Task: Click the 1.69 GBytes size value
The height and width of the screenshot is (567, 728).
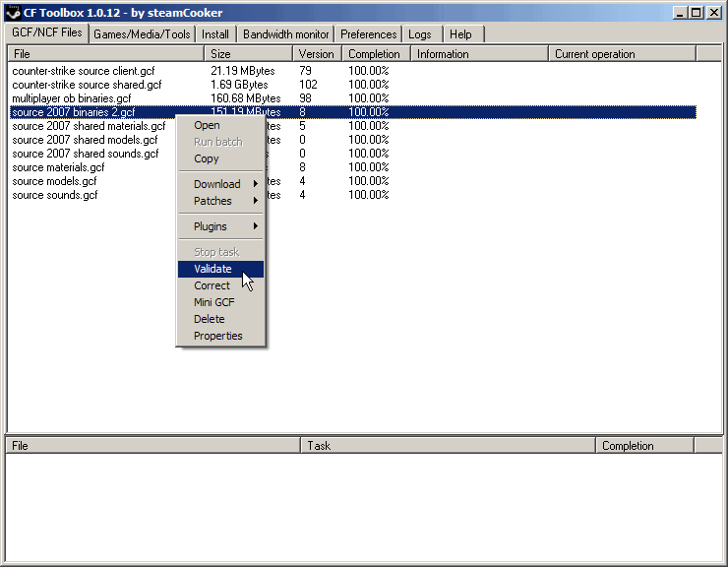Action: (239, 85)
